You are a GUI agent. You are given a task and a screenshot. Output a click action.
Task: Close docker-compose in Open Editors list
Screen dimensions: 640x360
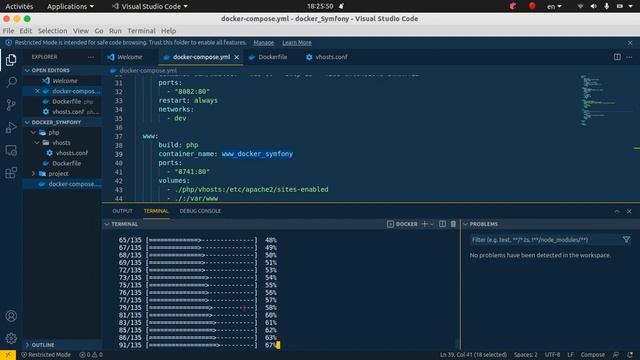[37, 91]
